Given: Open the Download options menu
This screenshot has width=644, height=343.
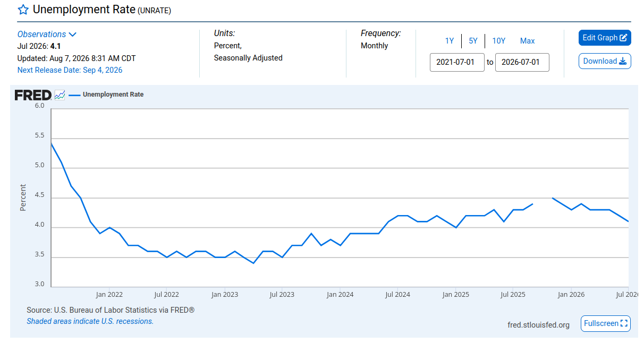Looking at the screenshot, I should [605, 61].
